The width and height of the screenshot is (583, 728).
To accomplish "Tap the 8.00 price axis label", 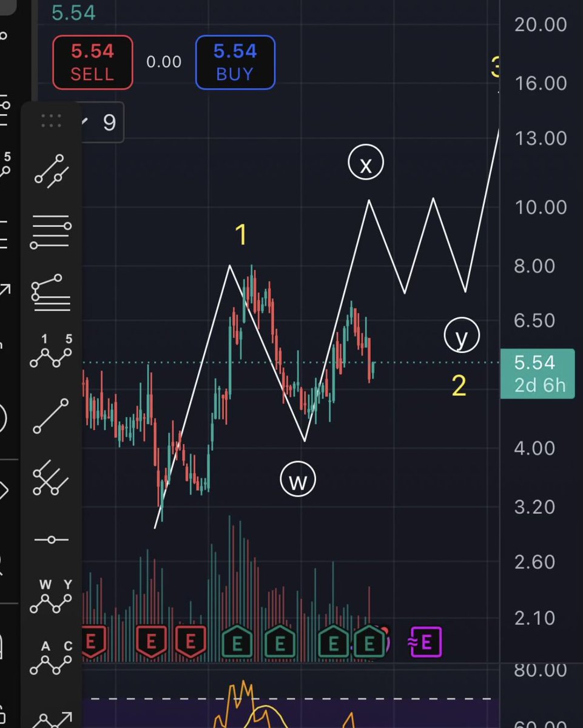I will click(x=534, y=266).
